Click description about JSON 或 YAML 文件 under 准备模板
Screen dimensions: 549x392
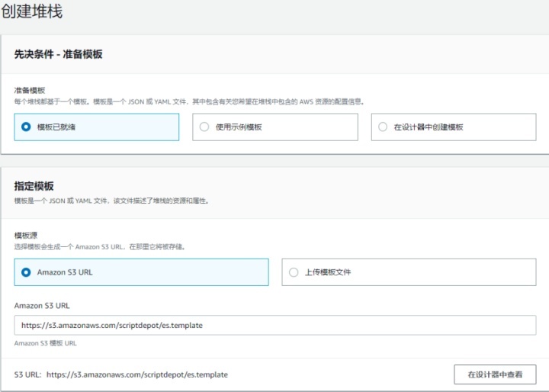pyautogui.click(x=189, y=101)
